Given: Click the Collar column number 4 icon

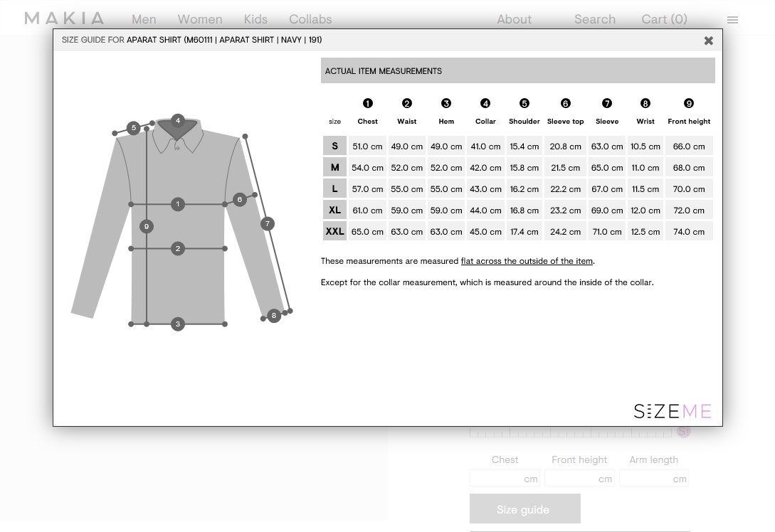Looking at the screenshot, I should (485, 103).
